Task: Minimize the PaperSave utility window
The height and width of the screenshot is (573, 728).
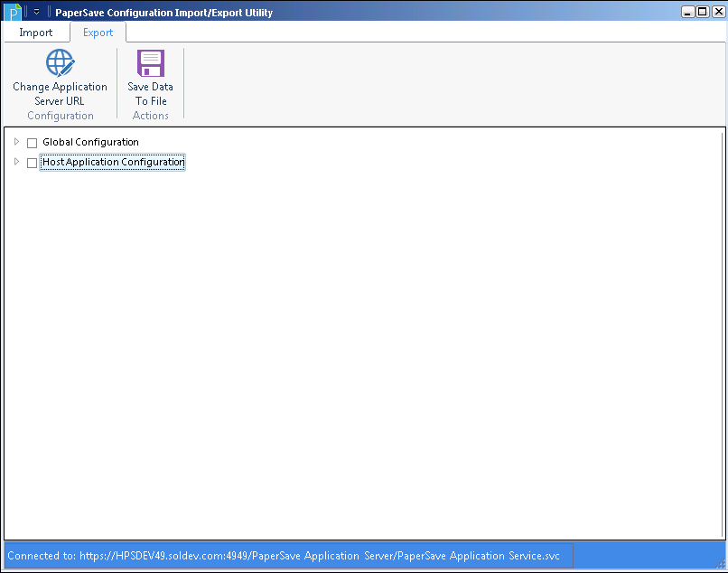Action: [688, 12]
